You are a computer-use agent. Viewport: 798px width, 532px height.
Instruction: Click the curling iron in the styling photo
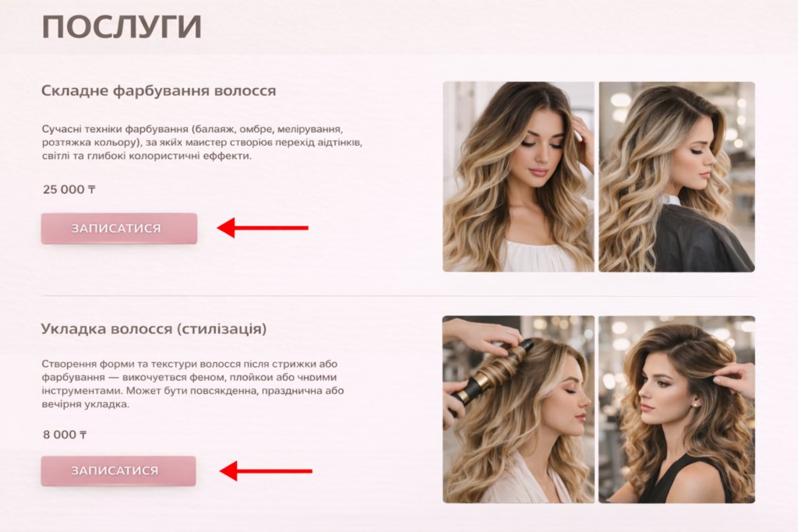pyautogui.click(x=492, y=372)
